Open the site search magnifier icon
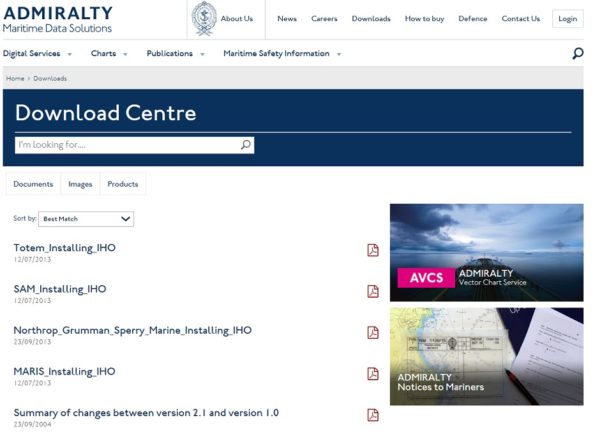The width and height of the screenshot is (595, 441). tap(578, 54)
